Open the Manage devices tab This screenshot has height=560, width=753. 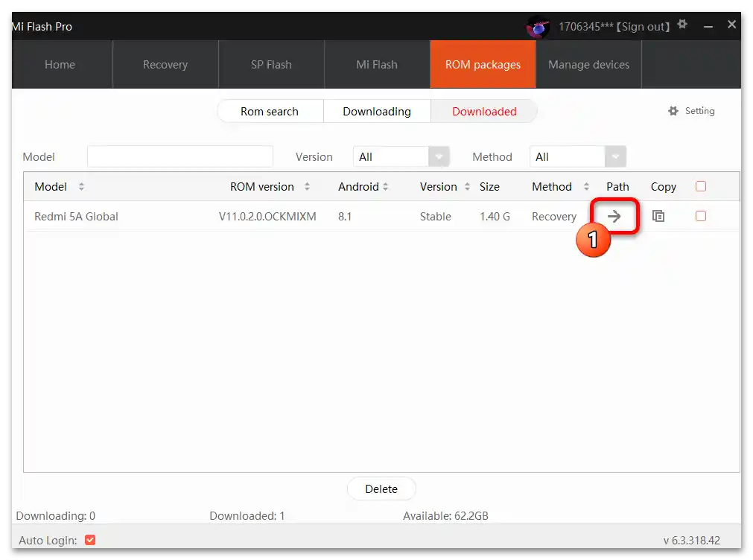(588, 64)
